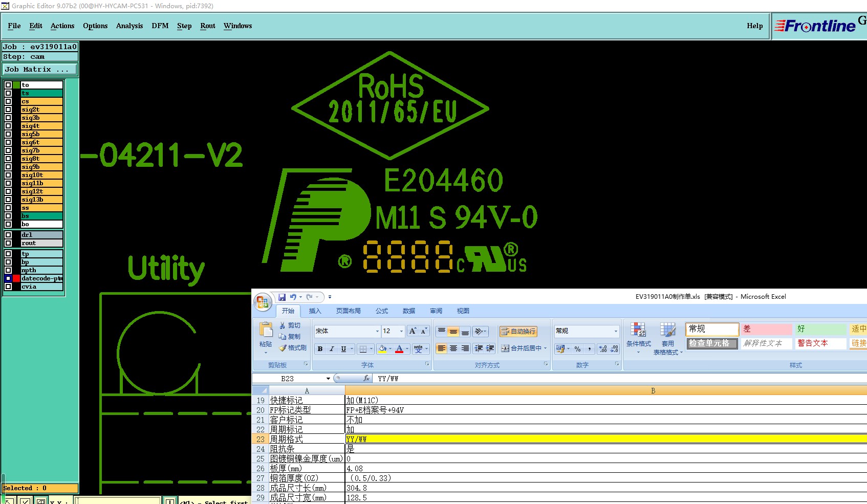This screenshot has width=867, height=504.
Task: Open the conditional formatting 条件格式 menu
Action: (638, 338)
